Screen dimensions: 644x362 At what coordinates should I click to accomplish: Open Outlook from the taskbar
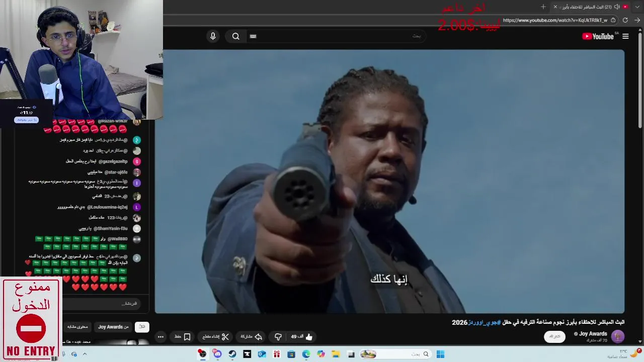click(x=262, y=354)
